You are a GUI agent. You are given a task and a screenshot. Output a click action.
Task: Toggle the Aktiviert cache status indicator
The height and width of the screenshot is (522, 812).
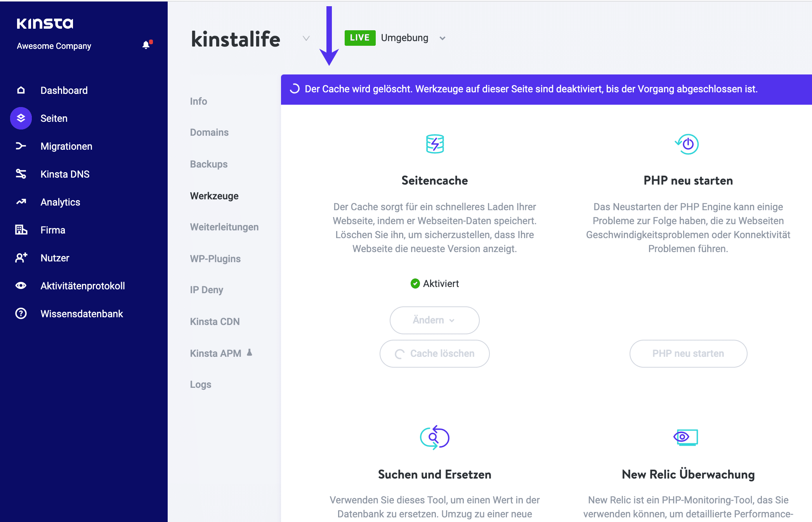pos(434,283)
